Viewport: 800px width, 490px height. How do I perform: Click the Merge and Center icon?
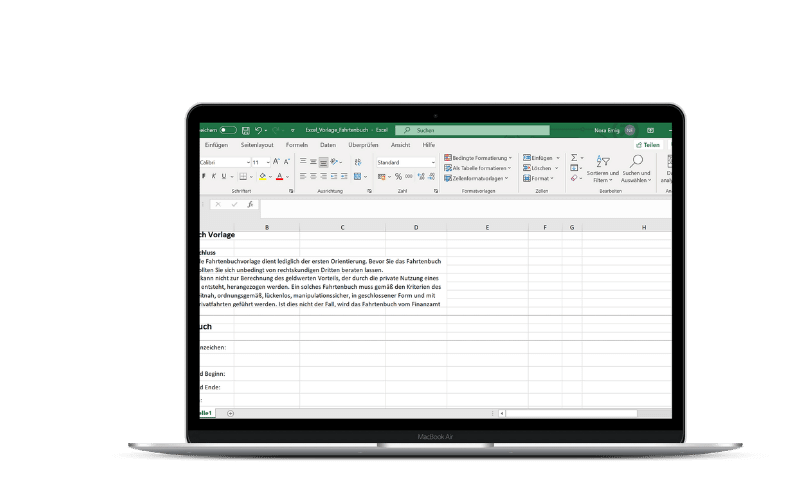[x=358, y=177]
